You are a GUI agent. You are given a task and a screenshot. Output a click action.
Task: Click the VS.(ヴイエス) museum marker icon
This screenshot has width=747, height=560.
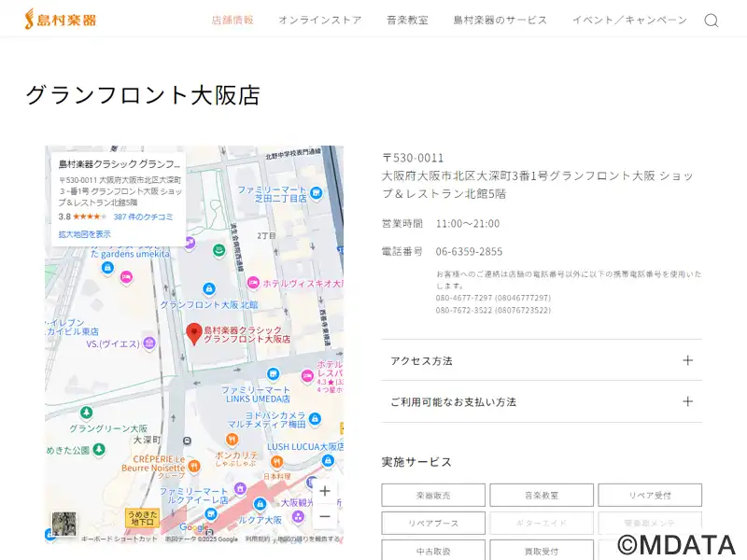(x=149, y=343)
